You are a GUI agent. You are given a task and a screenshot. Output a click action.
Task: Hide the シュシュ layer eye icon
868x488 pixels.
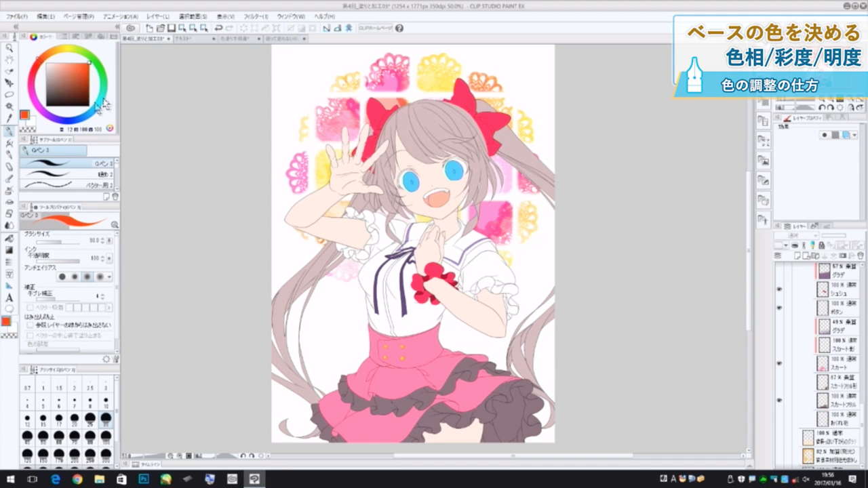coord(778,289)
